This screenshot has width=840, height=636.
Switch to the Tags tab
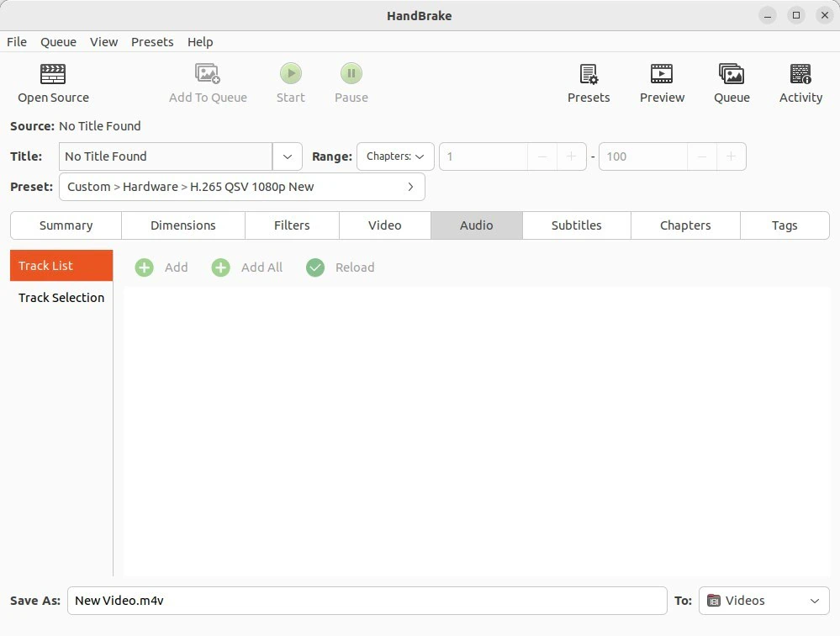(785, 225)
